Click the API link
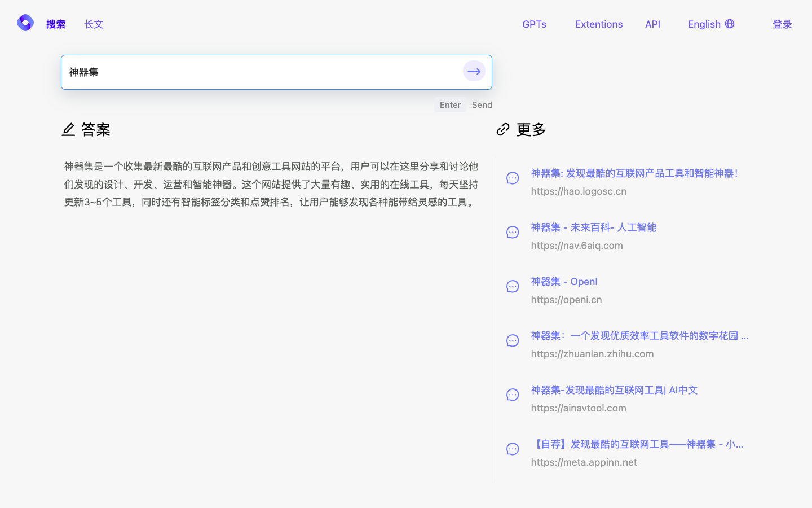812x508 pixels. click(x=652, y=24)
